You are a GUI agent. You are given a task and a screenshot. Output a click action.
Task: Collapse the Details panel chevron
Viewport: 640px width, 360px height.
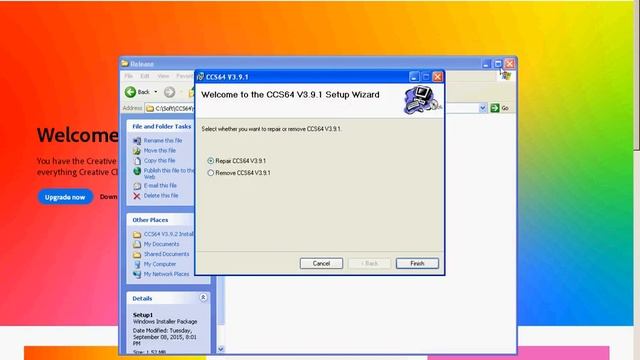click(x=203, y=298)
